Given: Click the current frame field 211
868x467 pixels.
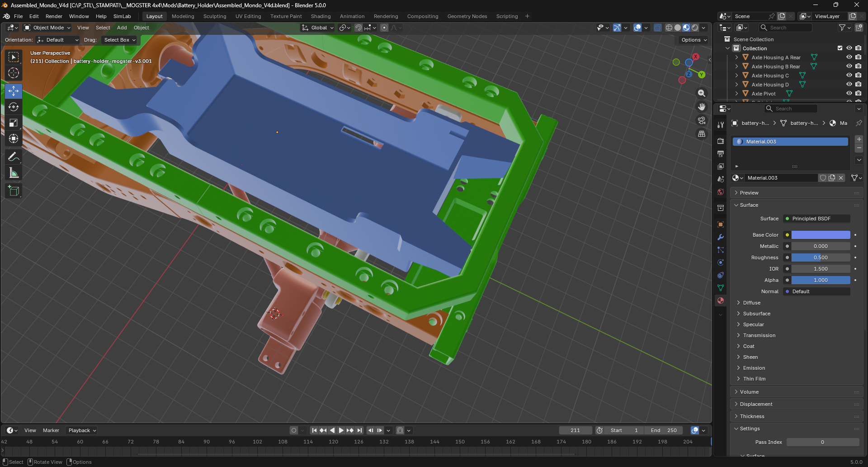Looking at the screenshot, I should tap(575, 430).
